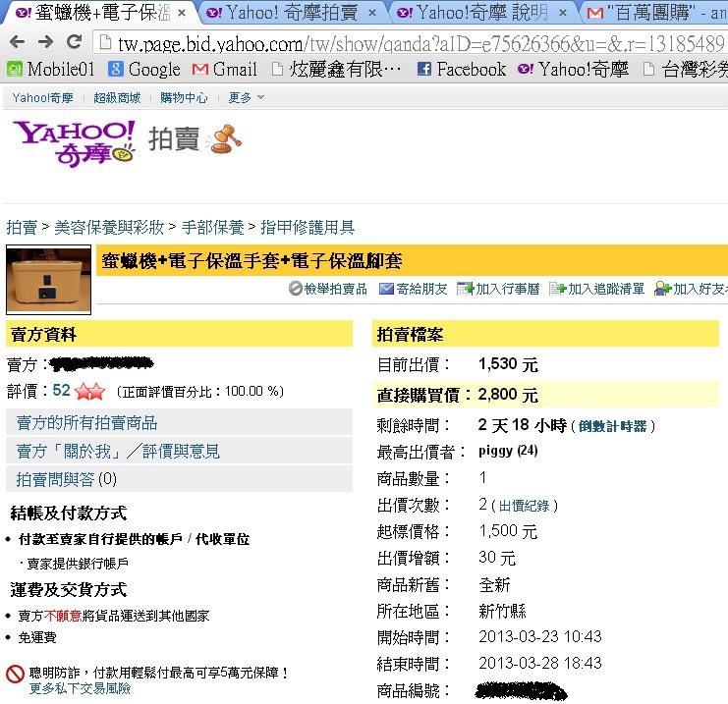
Task: Open the Mobile01 bookmark
Action: [x=51, y=70]
